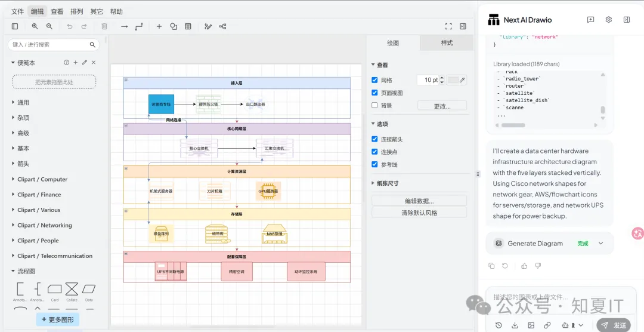Screen dimensions: 644x332
Task: Copy the AI response
Action: tap(491, 266)
